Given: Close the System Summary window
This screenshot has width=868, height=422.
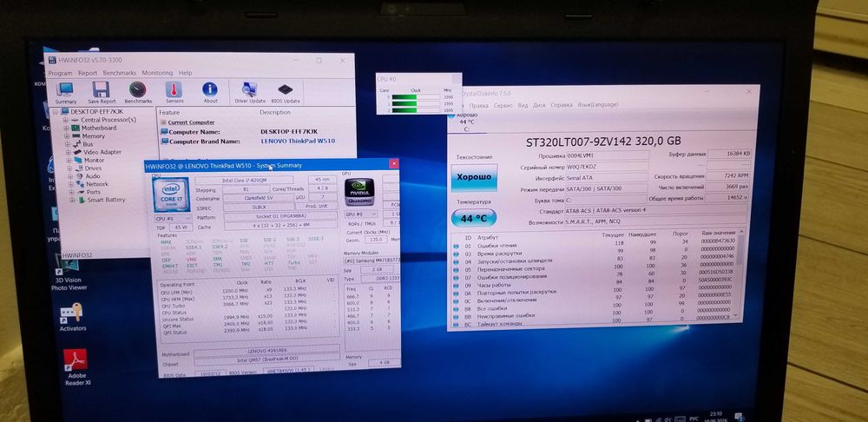Looking at the screenshot, I should coord(393,164).
